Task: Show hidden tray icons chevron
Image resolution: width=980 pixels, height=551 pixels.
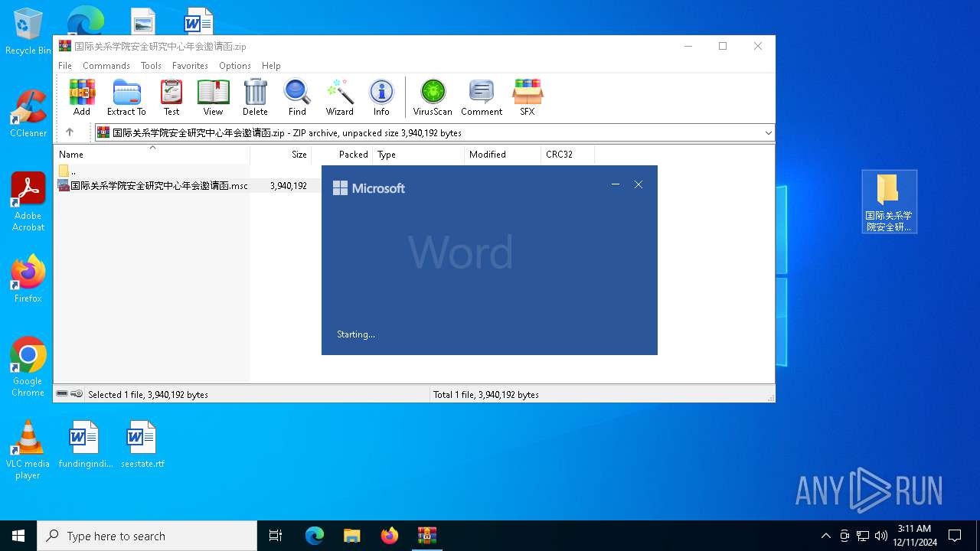Action: click(x=825, y=536)
